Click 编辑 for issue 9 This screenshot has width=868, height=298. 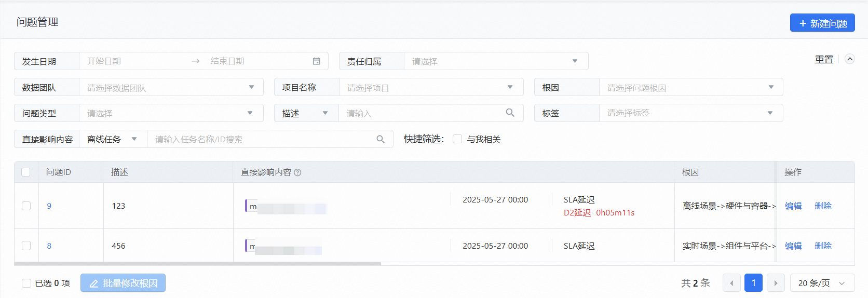coord(793,206)
